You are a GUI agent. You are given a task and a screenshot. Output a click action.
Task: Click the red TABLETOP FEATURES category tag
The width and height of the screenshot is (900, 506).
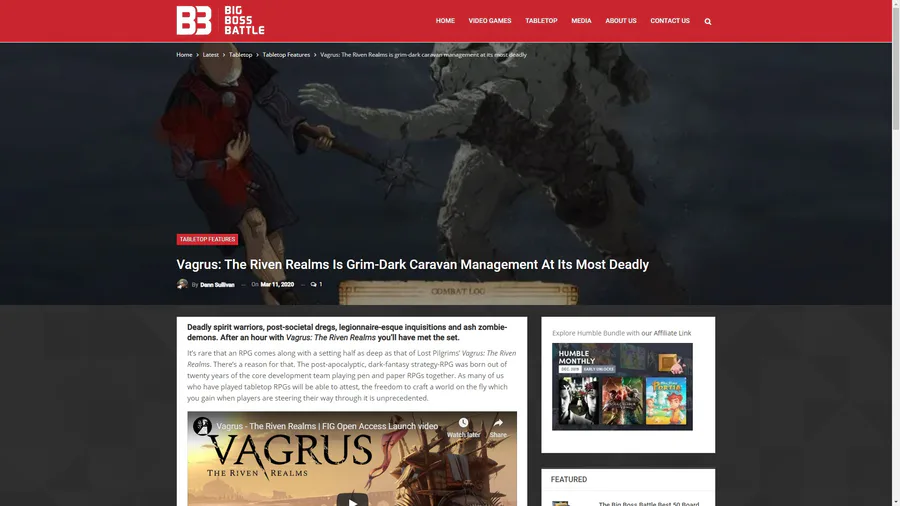207,239
